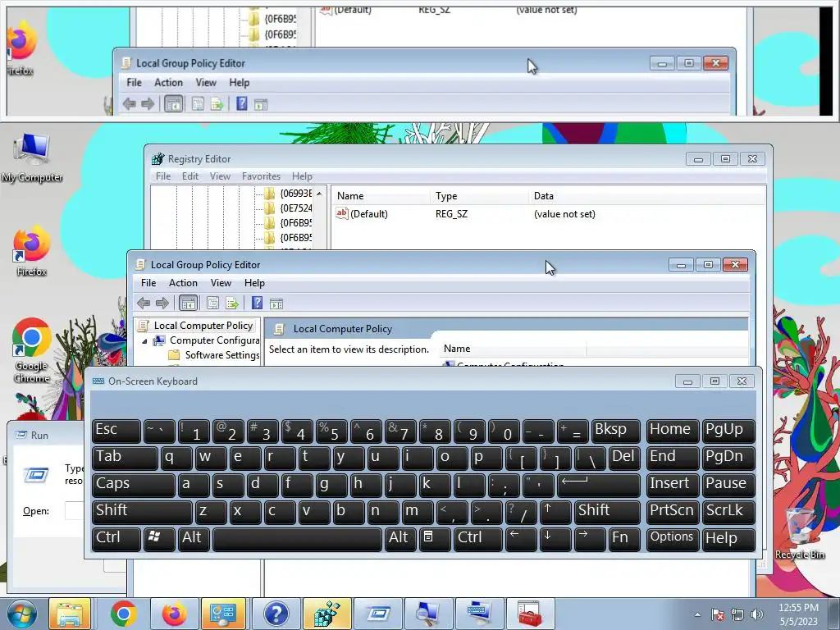This screenshot has width=840, height=630.
Task: Click the Type column header in Registry Editor
Action: tap(479, 196)
